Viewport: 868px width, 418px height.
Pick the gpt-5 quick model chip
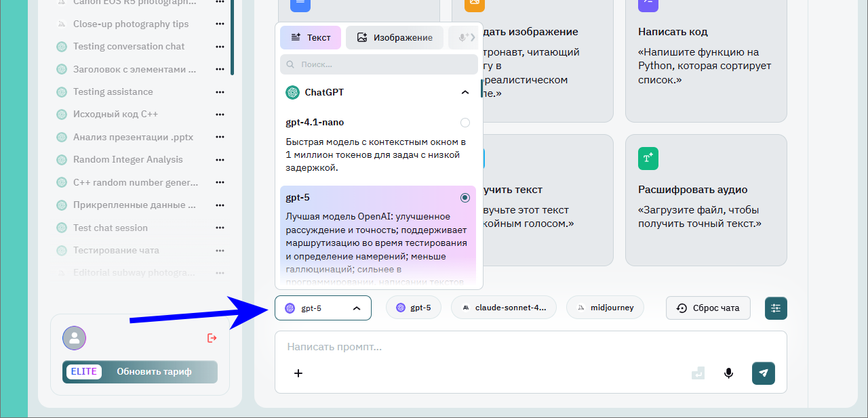pos(414,308)
